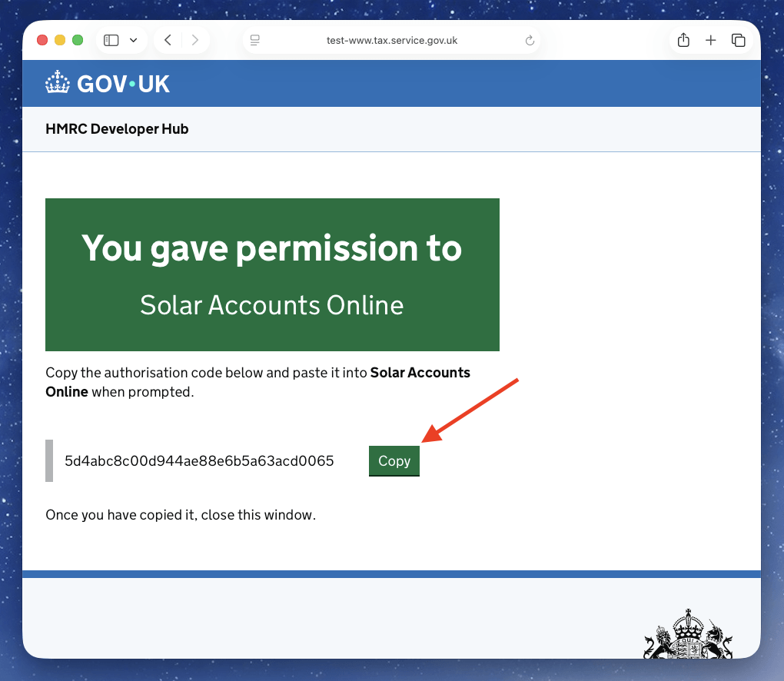
Task: Go forward with the forward arrow
Action: point(195,40)
